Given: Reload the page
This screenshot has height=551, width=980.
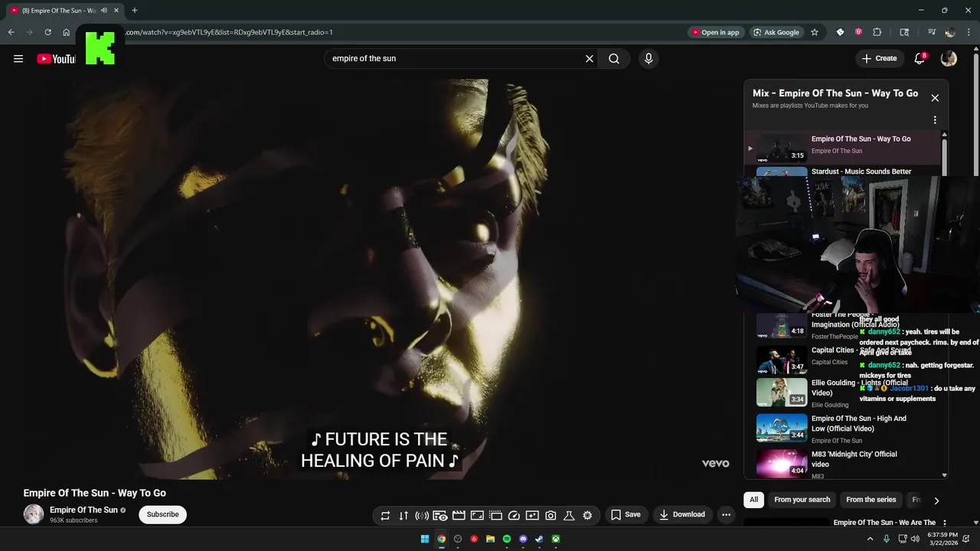Looking at the screenshot, I should coord(47,32).
